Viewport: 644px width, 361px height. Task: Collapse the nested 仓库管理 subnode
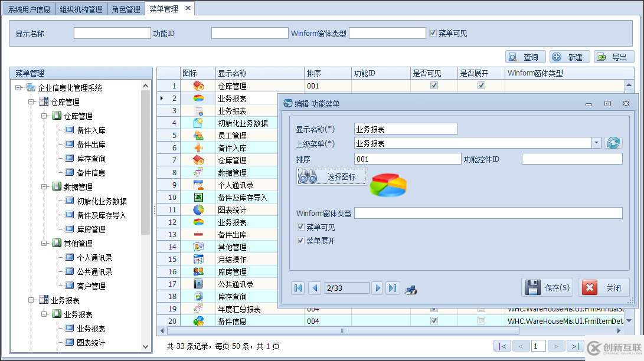point(44,116)
